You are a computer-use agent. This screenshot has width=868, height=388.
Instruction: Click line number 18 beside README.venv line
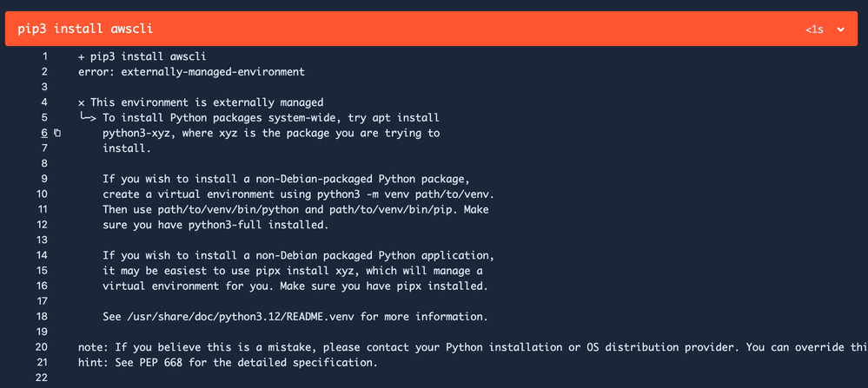(x=43, y=317)
